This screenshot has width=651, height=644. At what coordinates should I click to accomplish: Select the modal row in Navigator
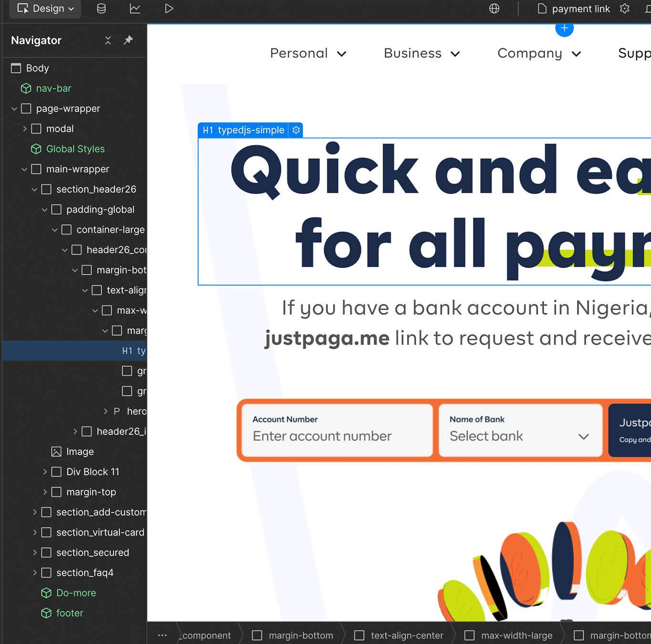pos(74,129)
